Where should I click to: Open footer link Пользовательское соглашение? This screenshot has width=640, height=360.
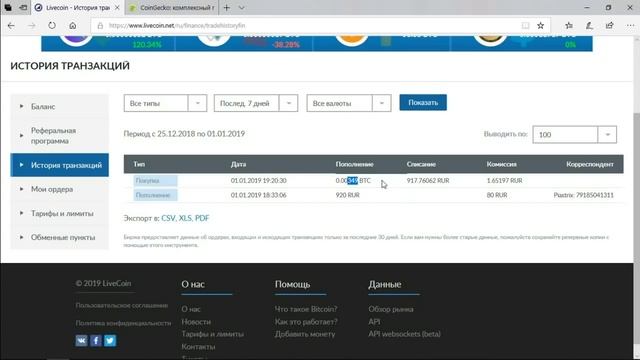coord(122,305)
